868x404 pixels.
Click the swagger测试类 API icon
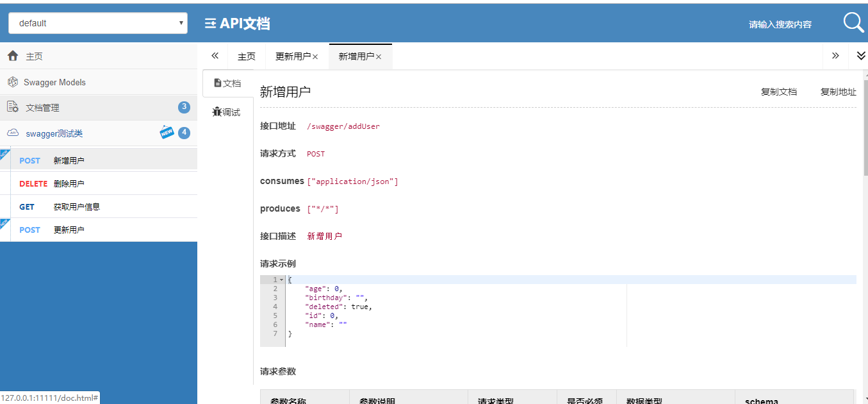[13, 133]
